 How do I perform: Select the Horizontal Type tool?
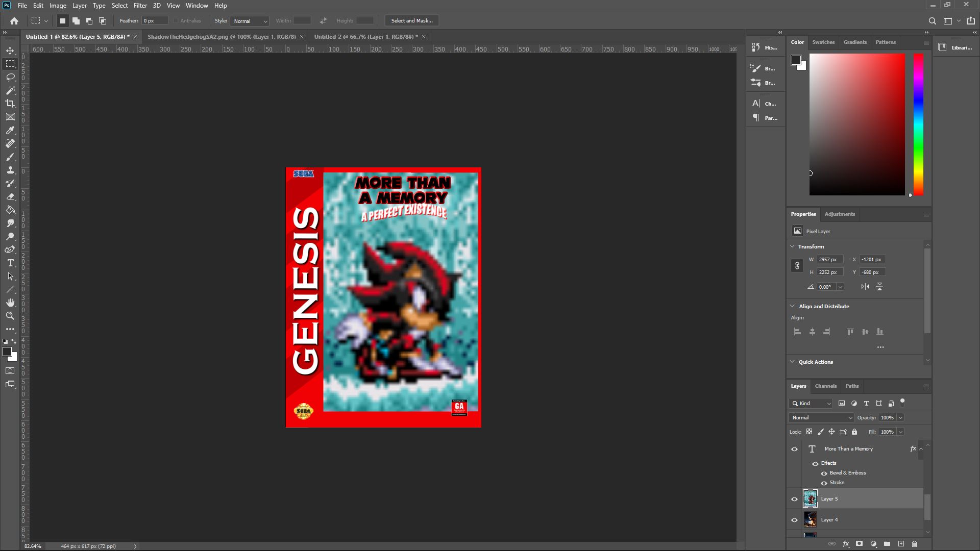[10, 263]
